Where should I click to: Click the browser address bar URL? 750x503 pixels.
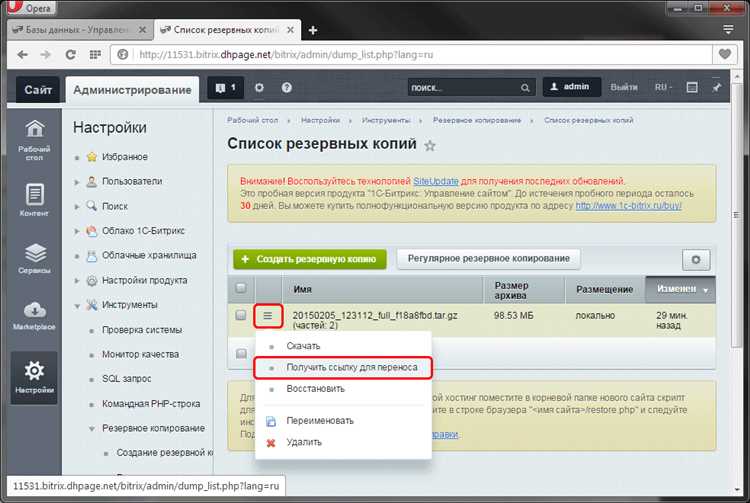(286, 55)
